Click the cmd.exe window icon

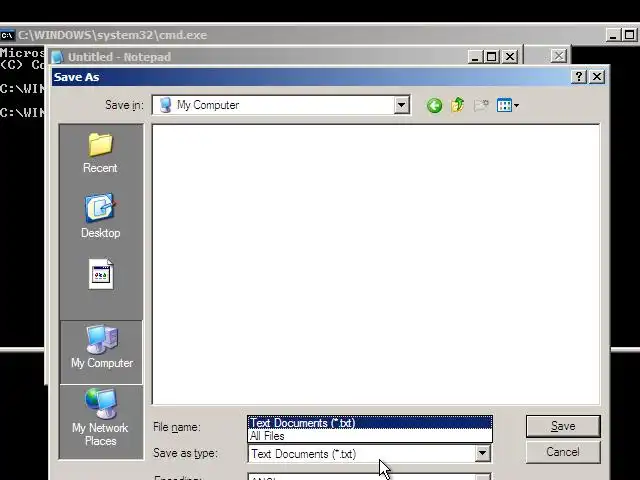(7, 35)
